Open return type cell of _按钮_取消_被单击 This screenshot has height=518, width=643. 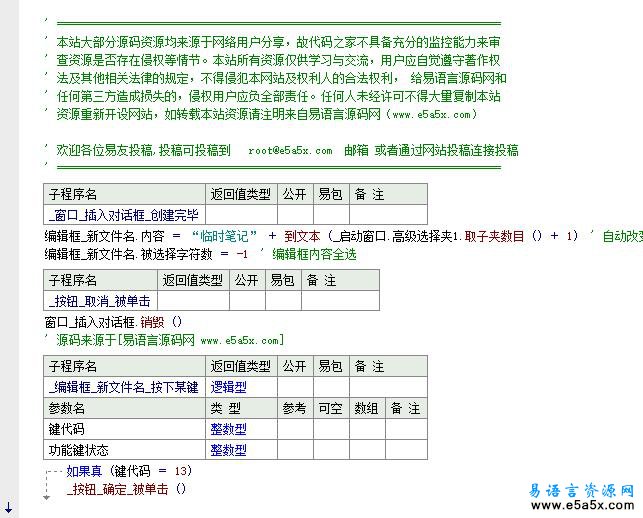193,301
